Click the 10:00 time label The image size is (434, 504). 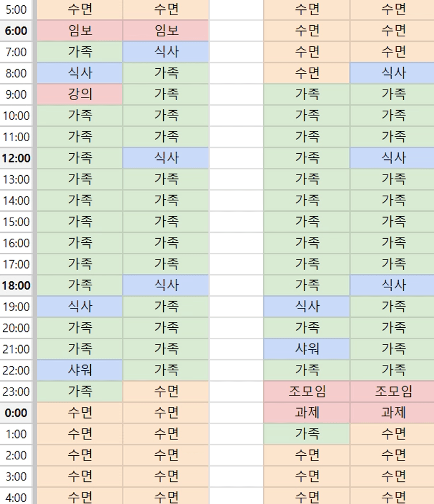point(16,116)
